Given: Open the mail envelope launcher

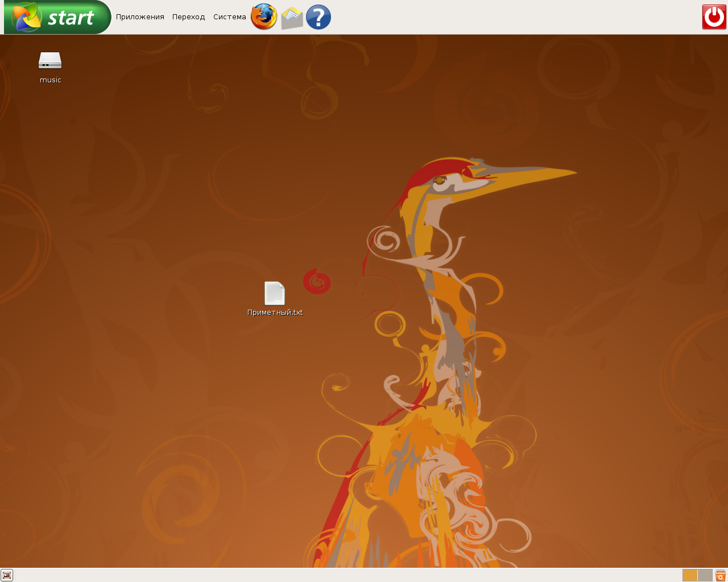Looking at the screenshot, I should tap(292, 18).
